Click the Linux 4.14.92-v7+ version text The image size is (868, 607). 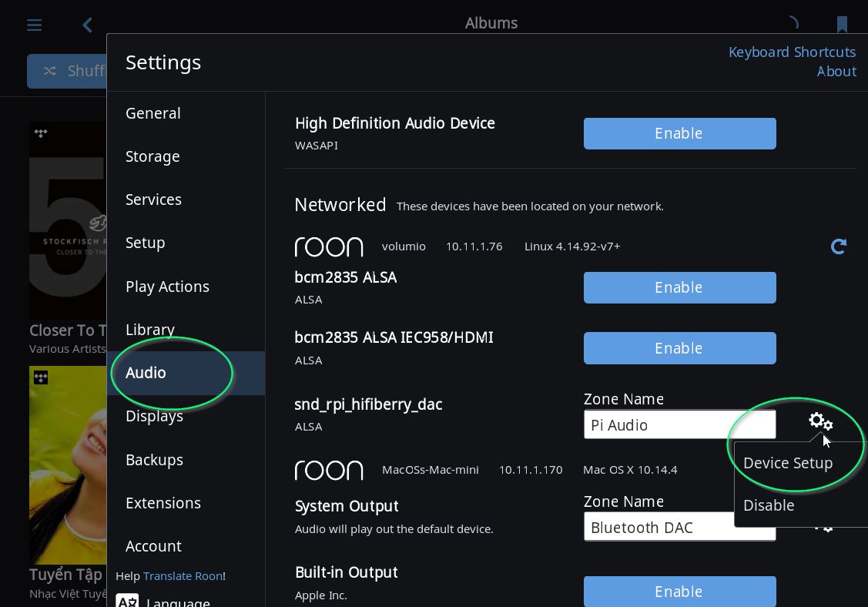[572, 246]
